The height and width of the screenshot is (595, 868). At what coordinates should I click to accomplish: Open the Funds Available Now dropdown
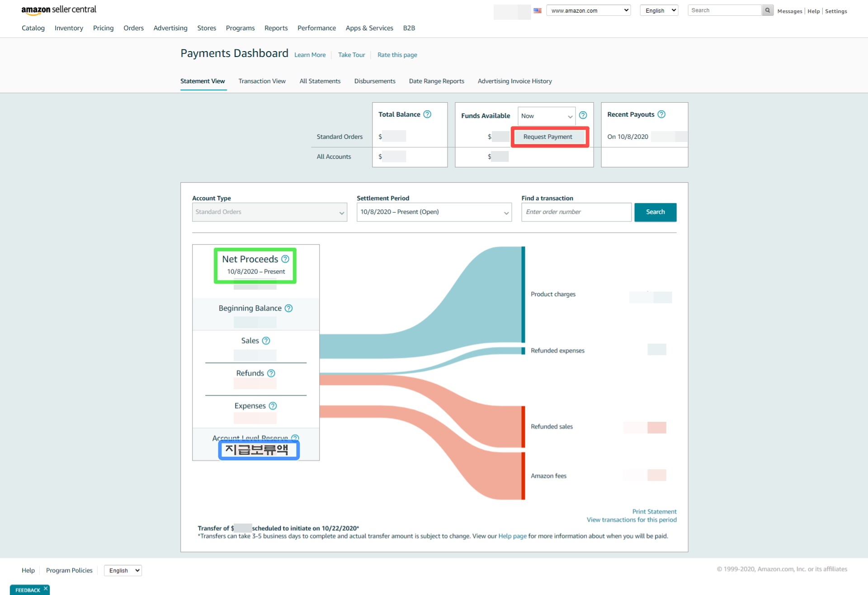547,116
